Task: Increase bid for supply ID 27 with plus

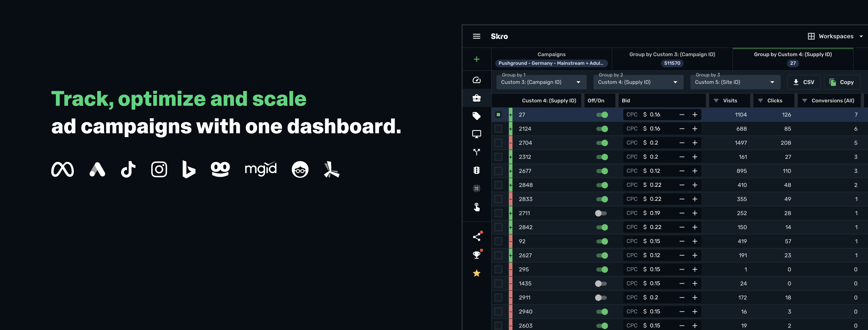Action: click(x=695, y=115)
